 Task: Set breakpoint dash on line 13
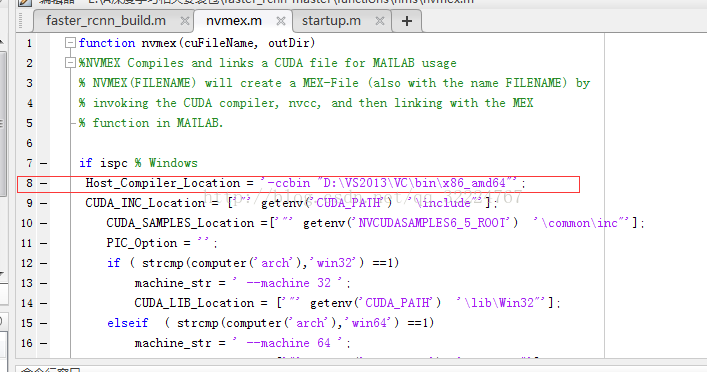tap(43, 283)
